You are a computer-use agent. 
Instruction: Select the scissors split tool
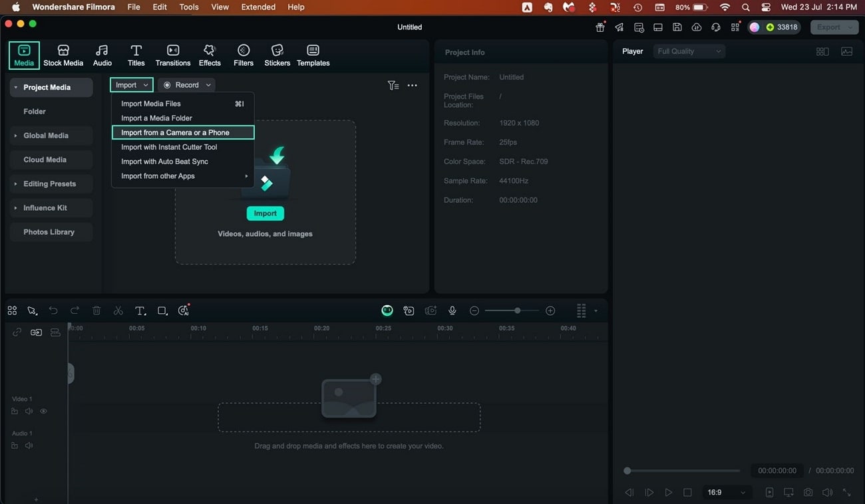click(x=118, y=311)
